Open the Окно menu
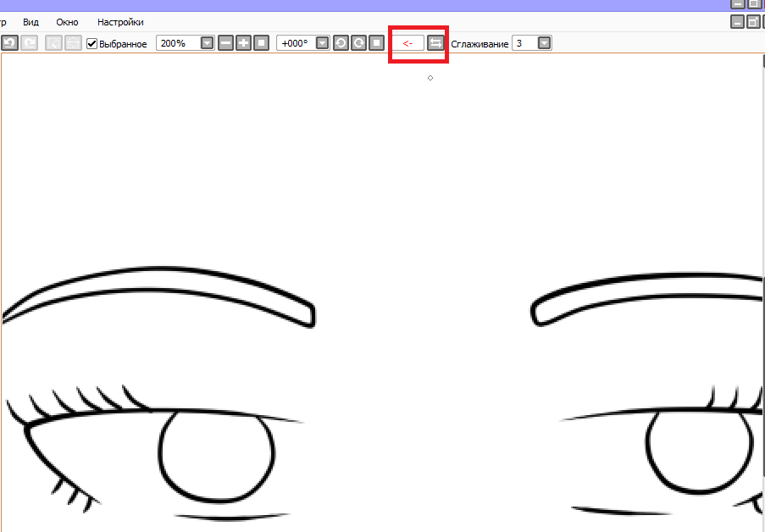This screenshot has height=532, width=765. click(68, 22)
